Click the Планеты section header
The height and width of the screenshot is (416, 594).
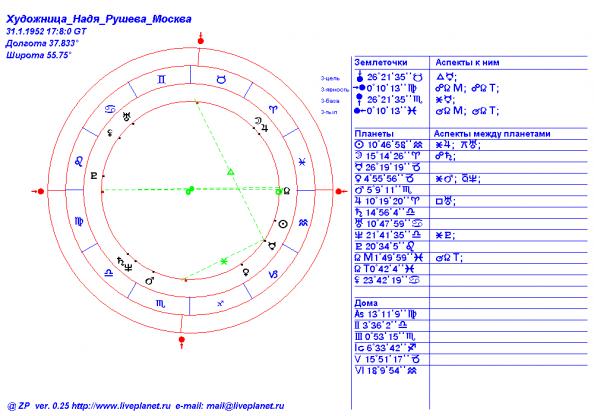coord(374,134)
